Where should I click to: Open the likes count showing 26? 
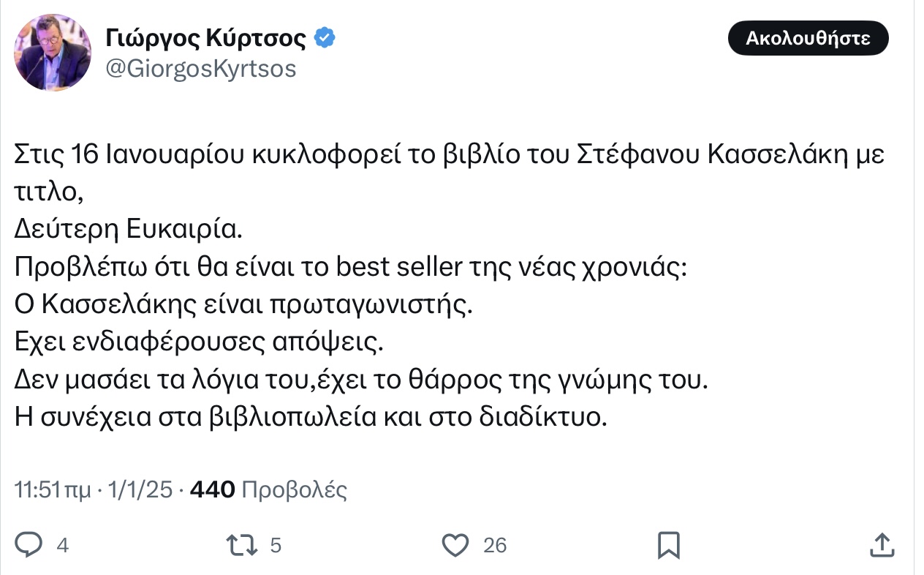pyautogui.click(x=495, y=544)
